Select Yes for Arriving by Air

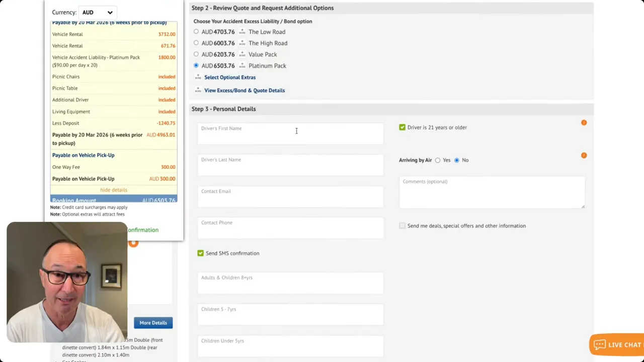(438, 160)
